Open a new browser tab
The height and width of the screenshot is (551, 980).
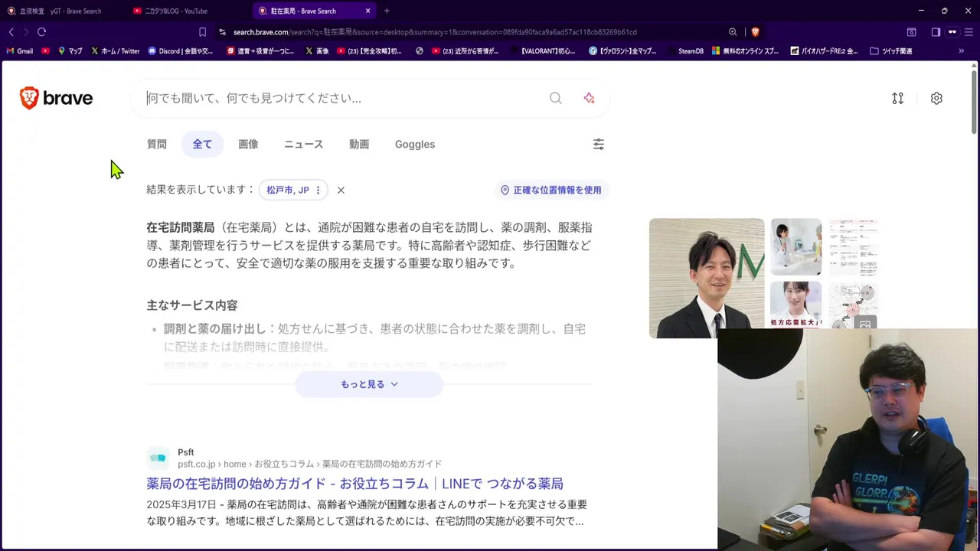pos(387,11)
